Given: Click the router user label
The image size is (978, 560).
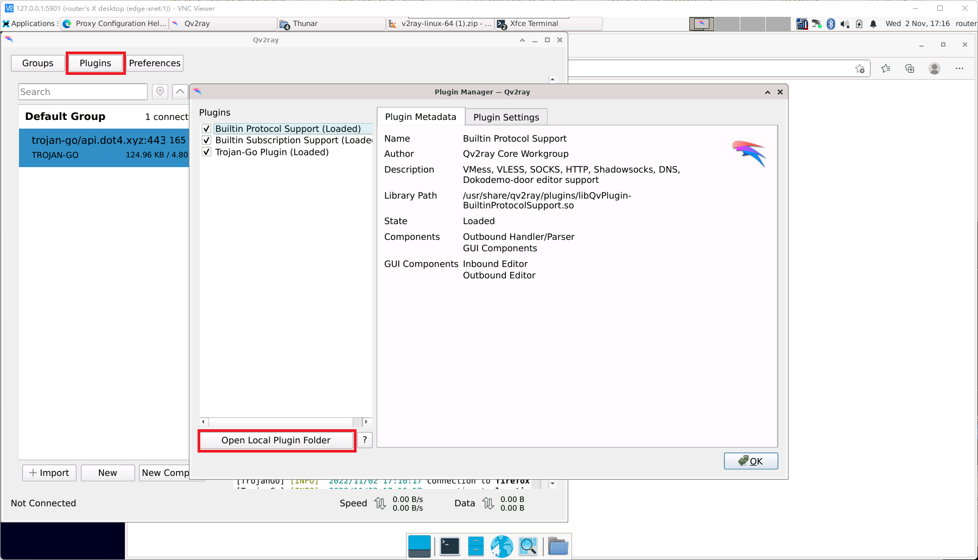Looking at the screenshot, I should 966,24.
